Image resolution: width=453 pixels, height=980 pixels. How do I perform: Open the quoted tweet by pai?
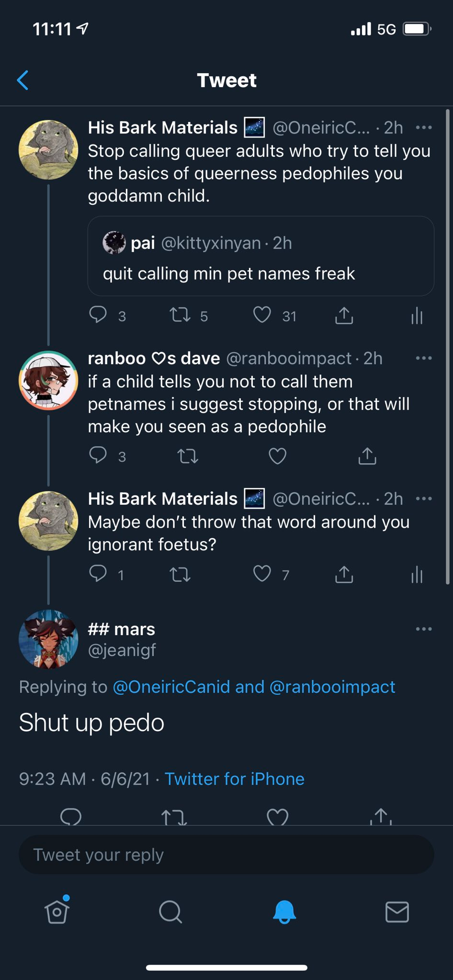261,256
